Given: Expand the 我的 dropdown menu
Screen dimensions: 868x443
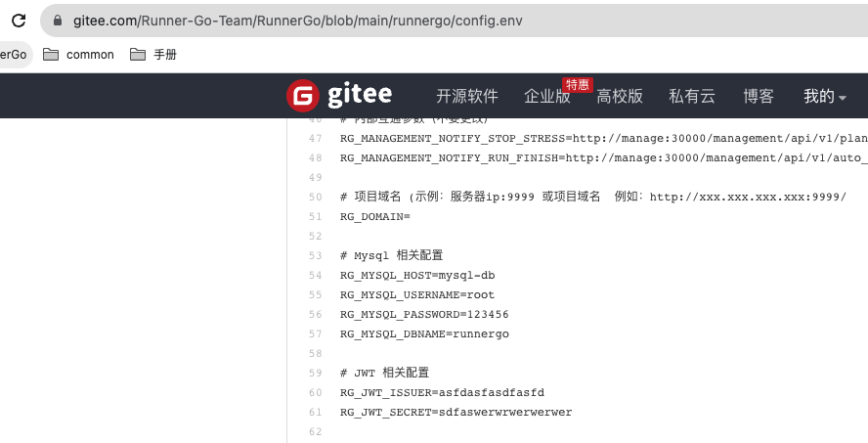Looking at the screenshot, I should coord(824,96).
